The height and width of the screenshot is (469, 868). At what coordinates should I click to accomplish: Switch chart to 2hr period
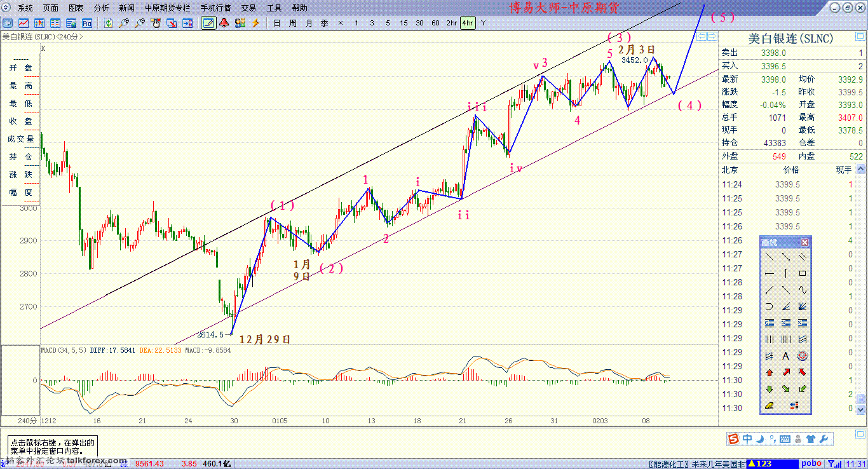(x=451, y=23)
